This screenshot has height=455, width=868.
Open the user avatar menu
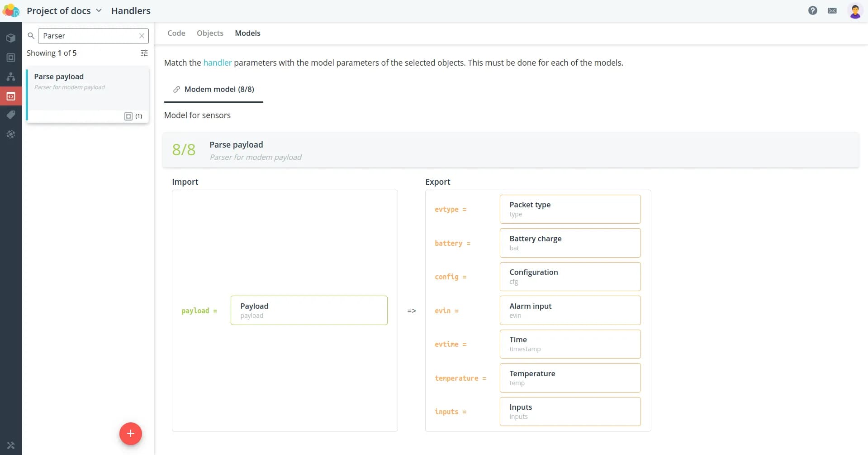[x=854, y=10]
